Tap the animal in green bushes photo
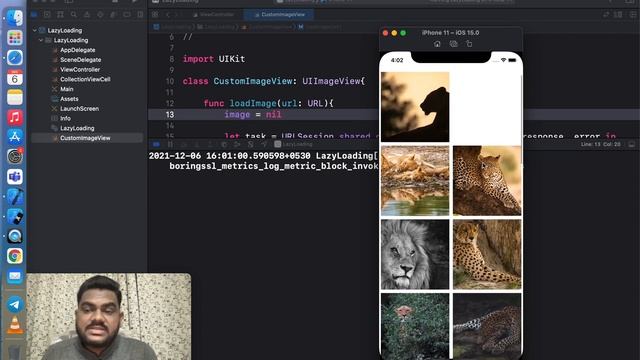Viewport: 640px width, 360px height. tap(415, 326)
